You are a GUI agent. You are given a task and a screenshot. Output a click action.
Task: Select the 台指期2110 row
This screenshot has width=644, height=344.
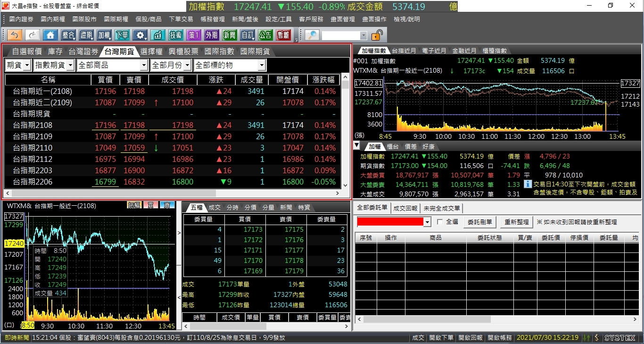point(173,148)
